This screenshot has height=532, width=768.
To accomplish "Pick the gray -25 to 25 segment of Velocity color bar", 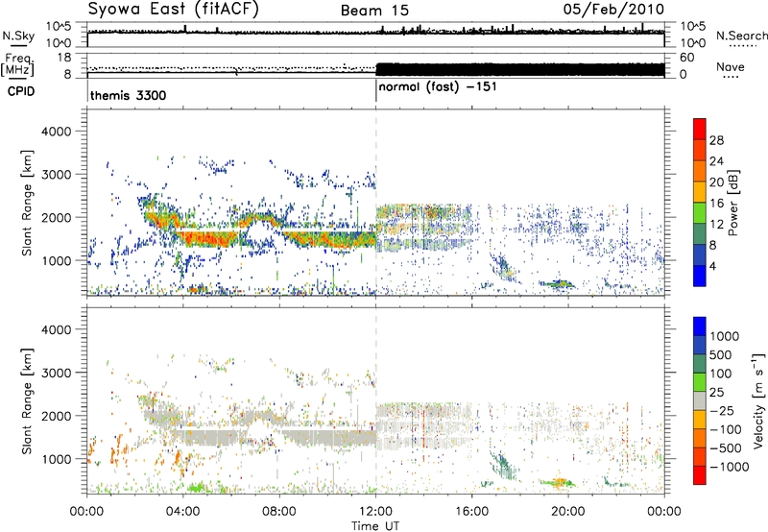I will click(x=700, y=401).
